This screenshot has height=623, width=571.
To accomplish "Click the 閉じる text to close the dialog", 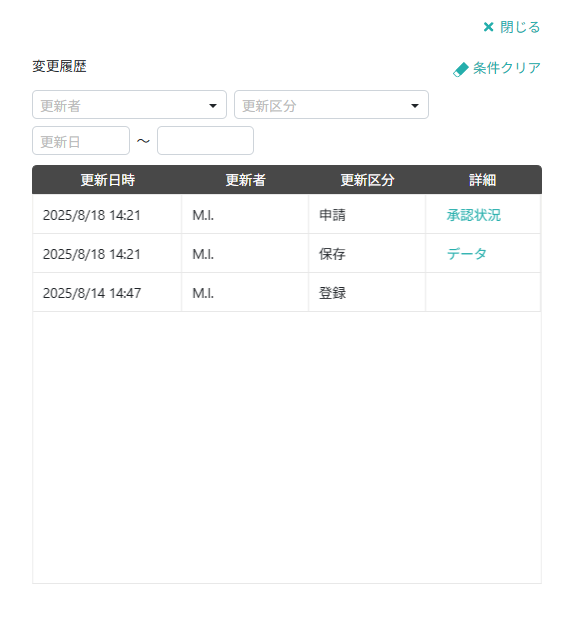I will pyautogui.click(x=520, y=27).
